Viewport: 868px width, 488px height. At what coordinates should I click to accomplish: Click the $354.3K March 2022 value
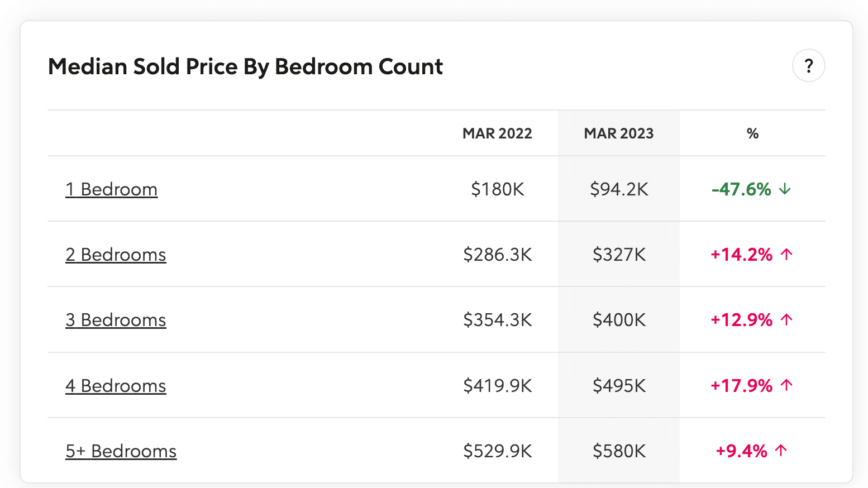coord(497,320)
